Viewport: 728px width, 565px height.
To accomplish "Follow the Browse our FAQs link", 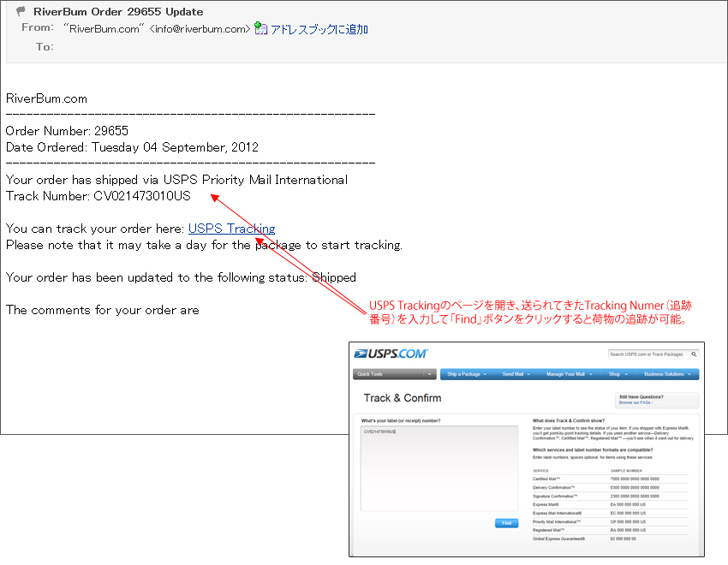I will tap(636, 402).
